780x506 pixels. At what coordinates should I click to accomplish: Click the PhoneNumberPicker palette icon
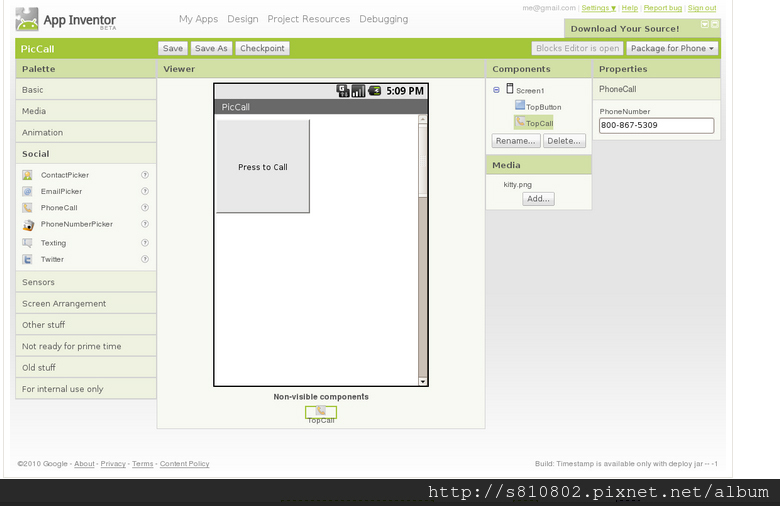[28, 225]
